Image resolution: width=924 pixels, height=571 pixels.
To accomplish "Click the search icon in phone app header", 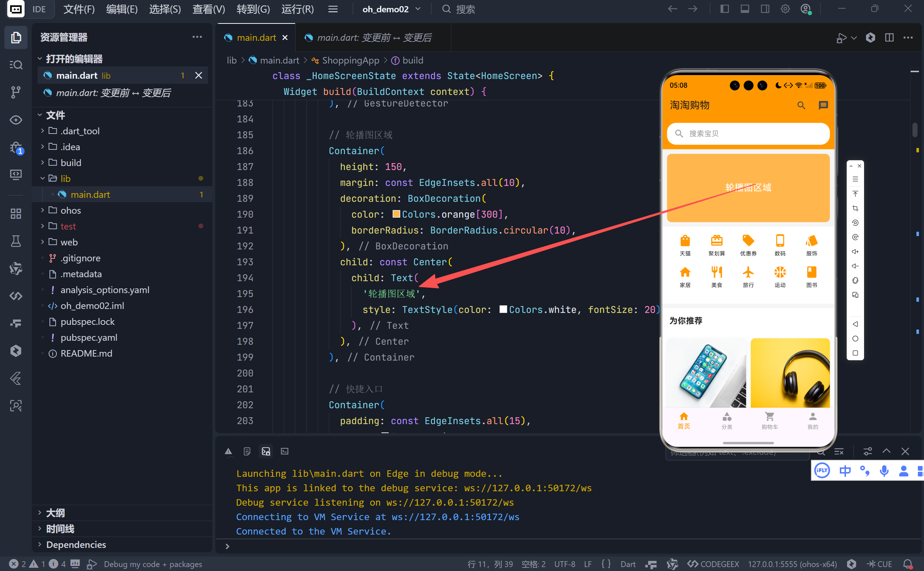I will [x=801, y=105].
